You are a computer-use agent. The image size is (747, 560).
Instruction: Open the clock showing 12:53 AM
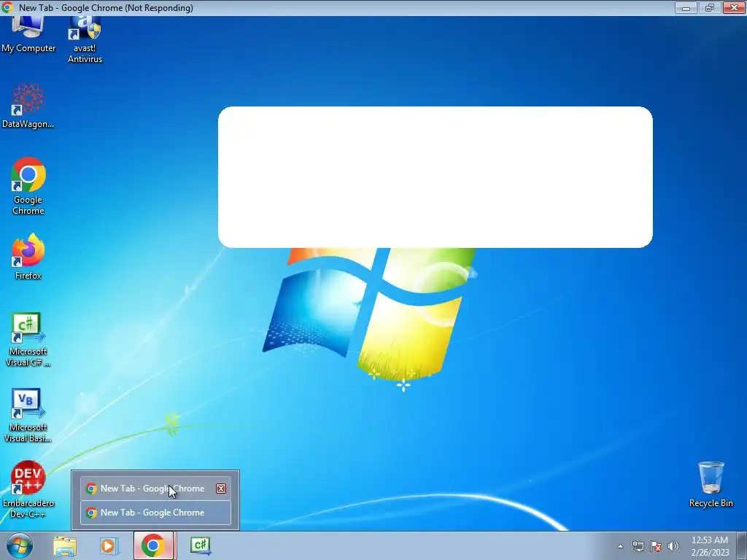[x=710, y=546]
